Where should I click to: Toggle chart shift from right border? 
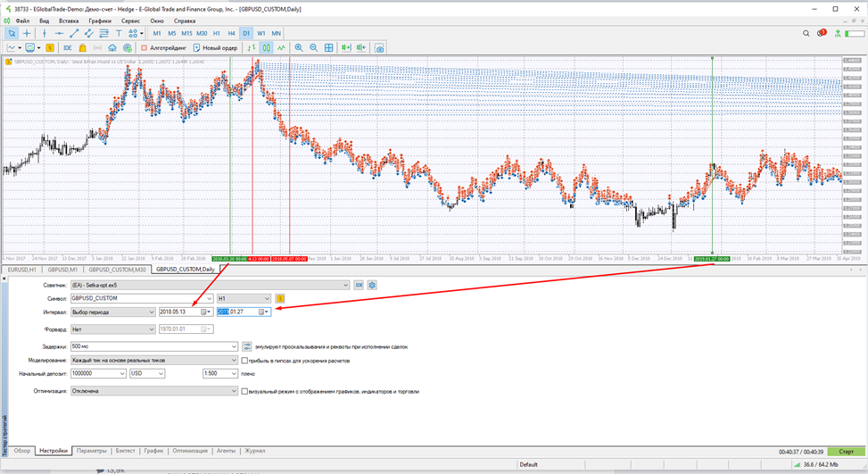point(361,47)
